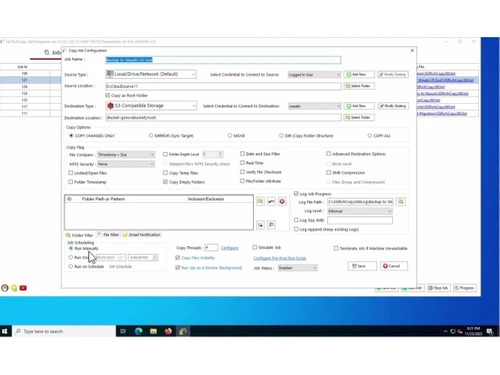
Task: Click the red YouTube icon in the main window
Action: (x=23, y=288)
